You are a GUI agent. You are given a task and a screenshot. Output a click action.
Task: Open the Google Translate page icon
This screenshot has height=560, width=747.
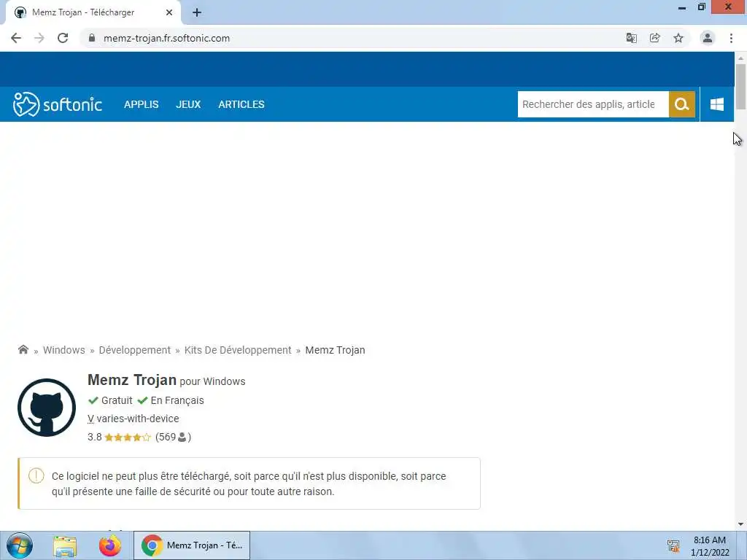(631, 38)
